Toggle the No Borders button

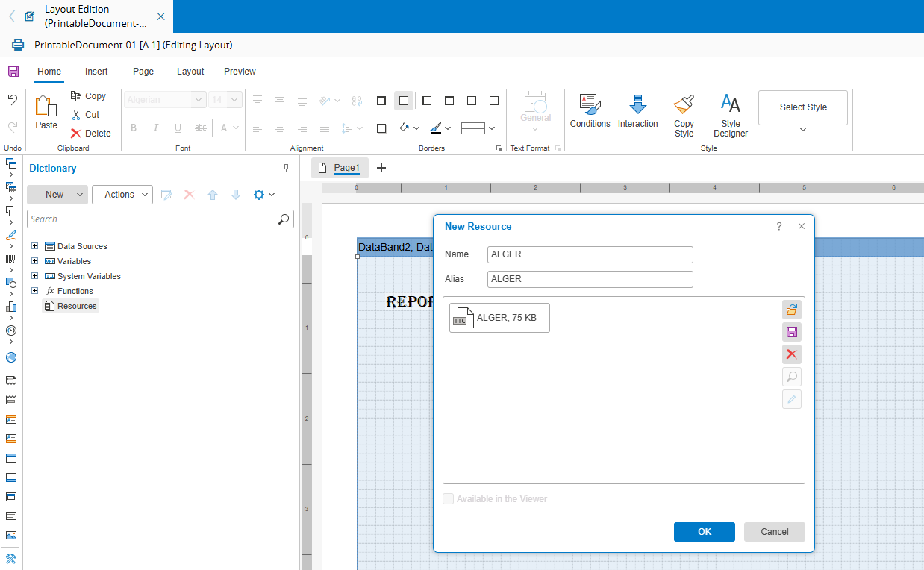(x=404, y=101)
